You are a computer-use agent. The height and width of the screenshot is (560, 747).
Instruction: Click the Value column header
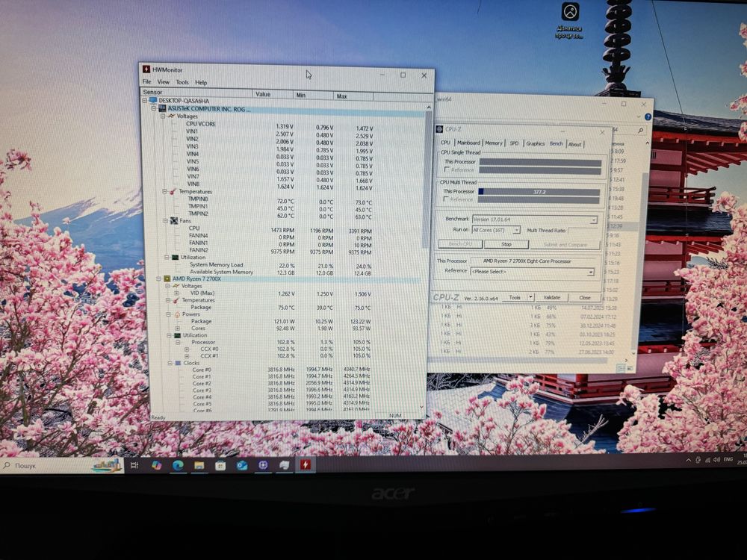point(272,94)
